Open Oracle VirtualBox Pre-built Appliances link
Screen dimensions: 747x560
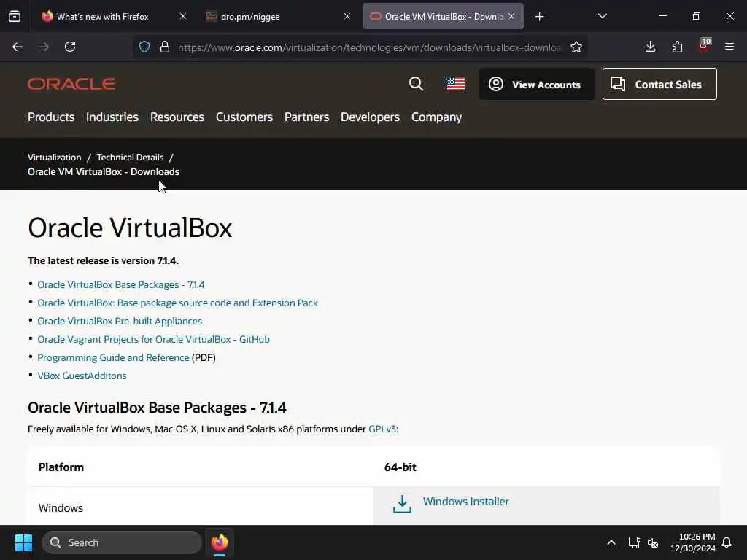pos(120,321)
